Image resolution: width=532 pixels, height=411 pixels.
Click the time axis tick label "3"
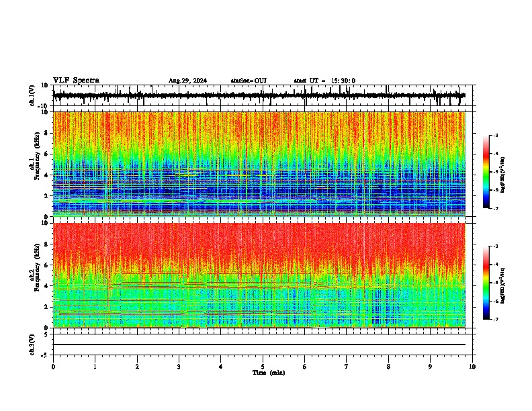point(179,367)
